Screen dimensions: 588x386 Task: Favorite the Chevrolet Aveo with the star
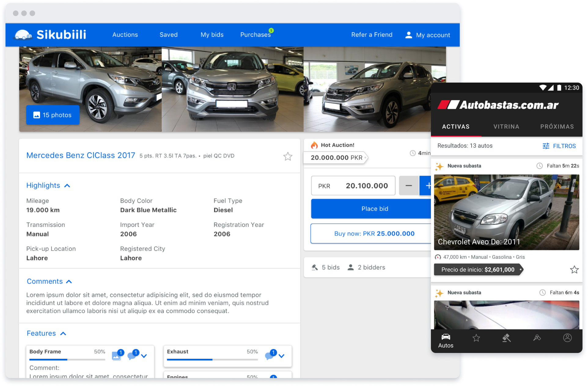(574, 270)
